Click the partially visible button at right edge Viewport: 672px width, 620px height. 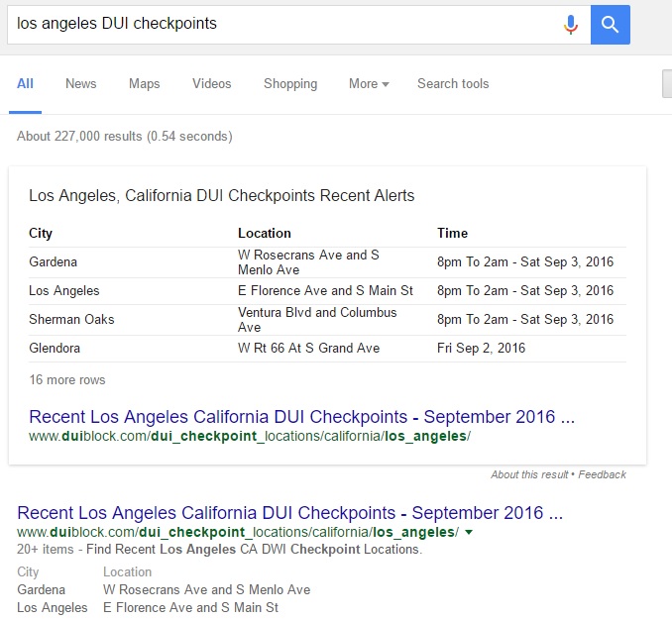pyautogui.click(x=667, y=84)
